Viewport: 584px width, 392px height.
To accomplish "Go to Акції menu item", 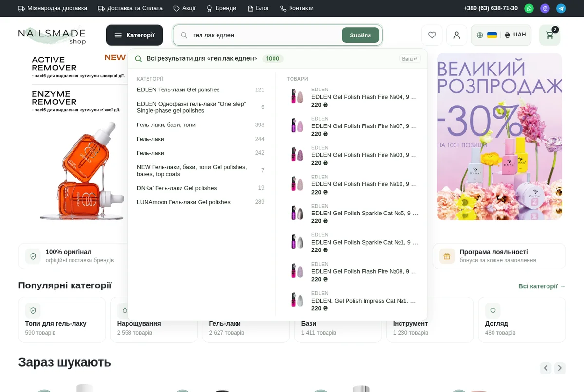I will point(184,8).
